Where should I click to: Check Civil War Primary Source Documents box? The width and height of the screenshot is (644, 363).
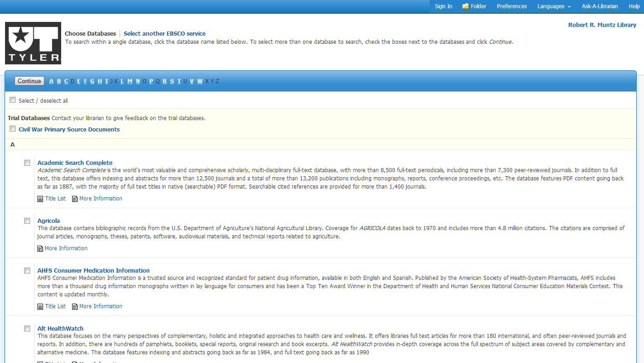point(13,129)
